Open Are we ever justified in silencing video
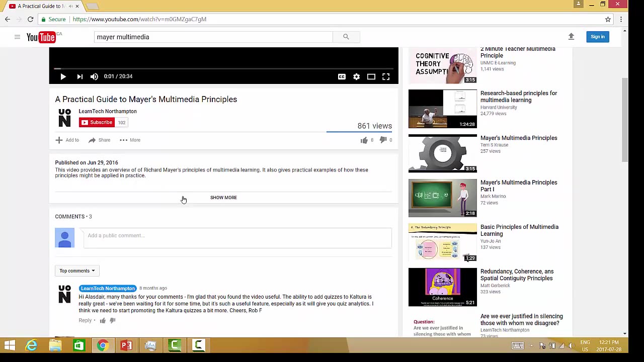 (521, 320)
